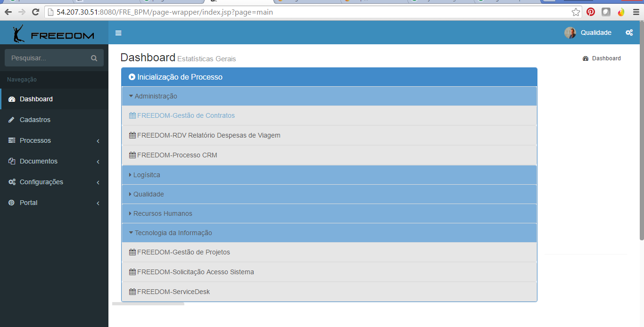Expand the Logisitca section
Image resolution: width=644 pixels, height=327 pixels.
(x=329, y=175)
